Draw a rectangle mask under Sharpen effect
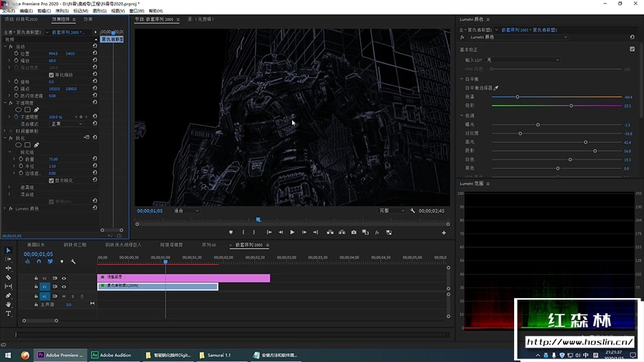 27,145
